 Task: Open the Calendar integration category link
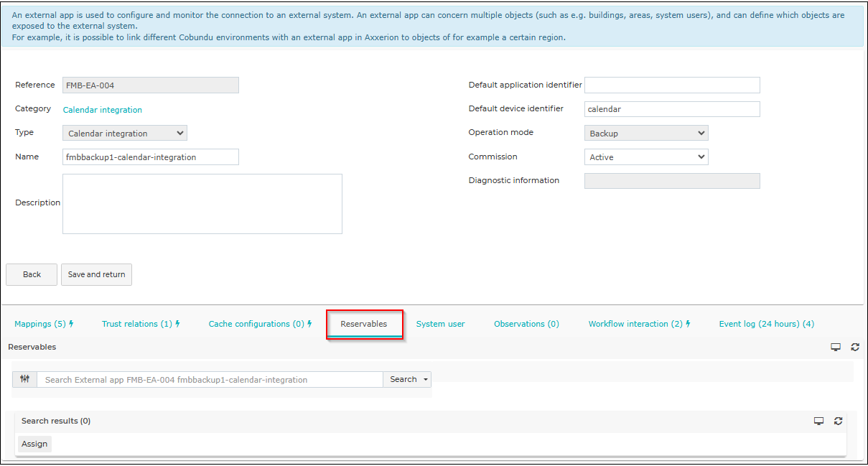click(x=103, y=110)
